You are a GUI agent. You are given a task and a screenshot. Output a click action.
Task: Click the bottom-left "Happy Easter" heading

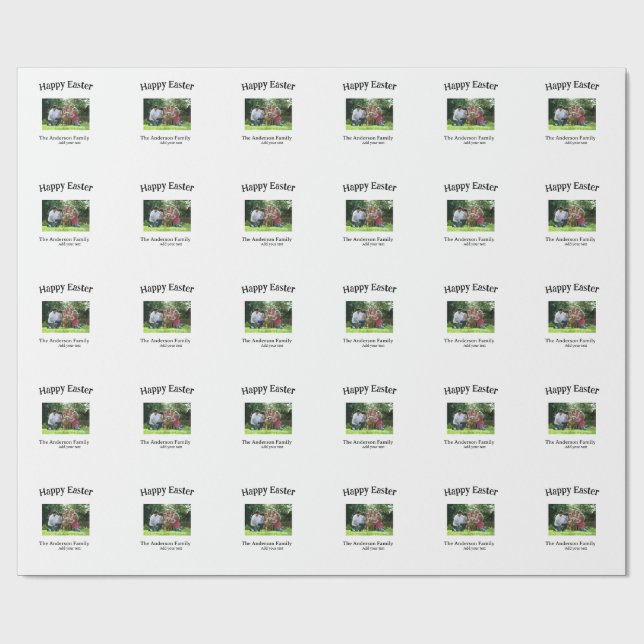pos(65,492)
